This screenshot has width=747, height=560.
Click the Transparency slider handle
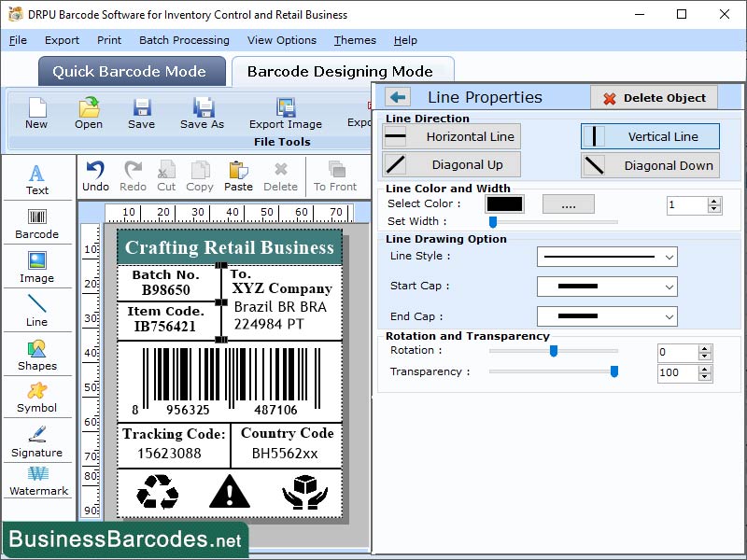[614, 371]
